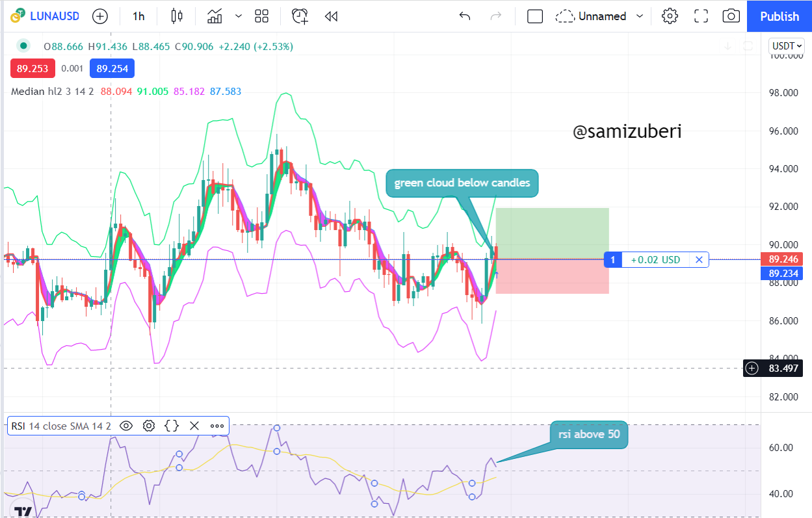Select the green profit target zone
Viewport: 812px width, 518px height.
pyautogui.click(x=552, y=233)
